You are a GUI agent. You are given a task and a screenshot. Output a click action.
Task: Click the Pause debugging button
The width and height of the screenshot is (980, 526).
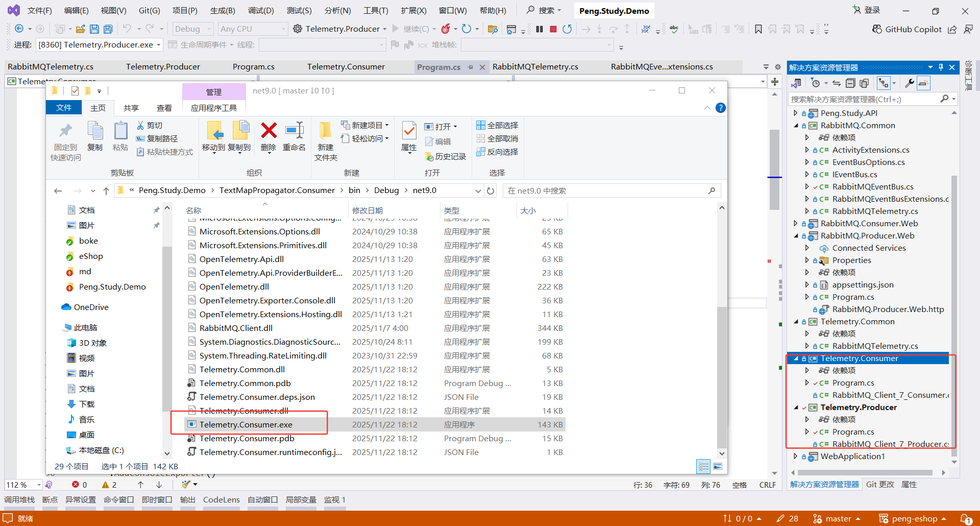pyautogui.click(x=540, y=29)
